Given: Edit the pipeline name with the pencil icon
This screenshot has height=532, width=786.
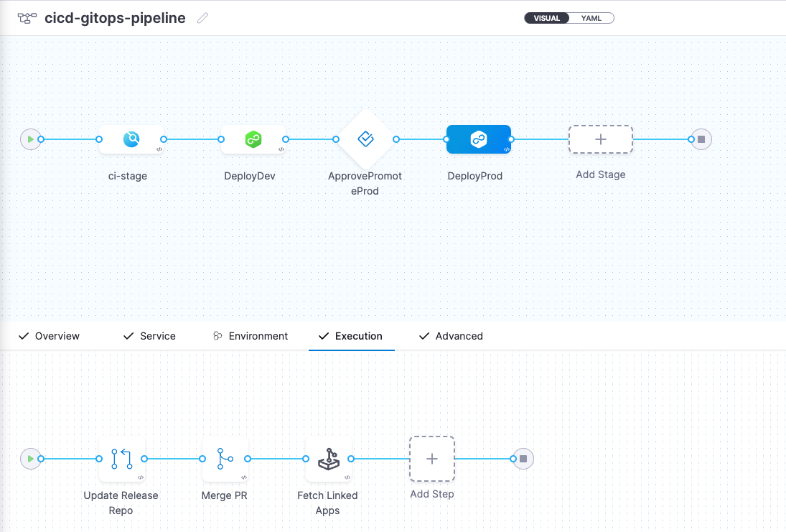Looking at the screenshot, I should 202,18.
